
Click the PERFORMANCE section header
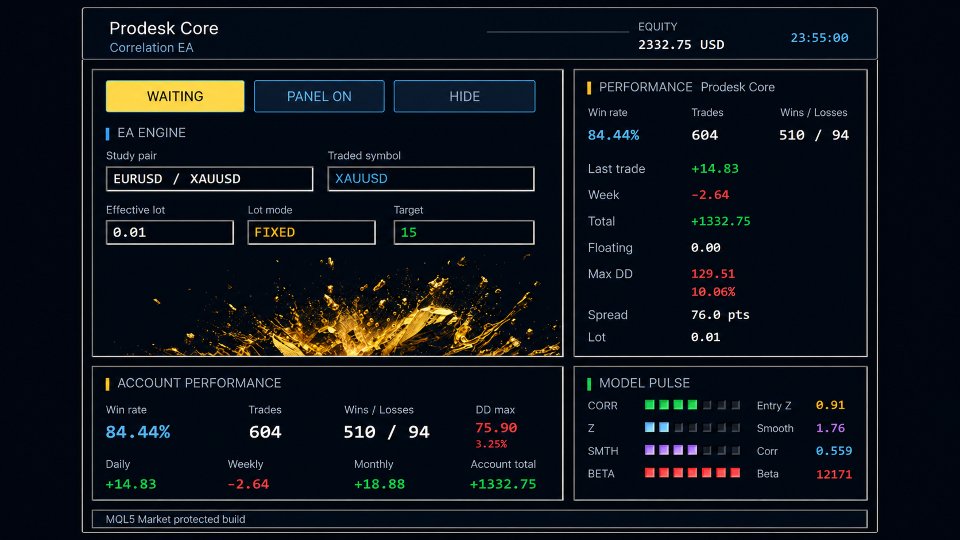click(645, 87)
